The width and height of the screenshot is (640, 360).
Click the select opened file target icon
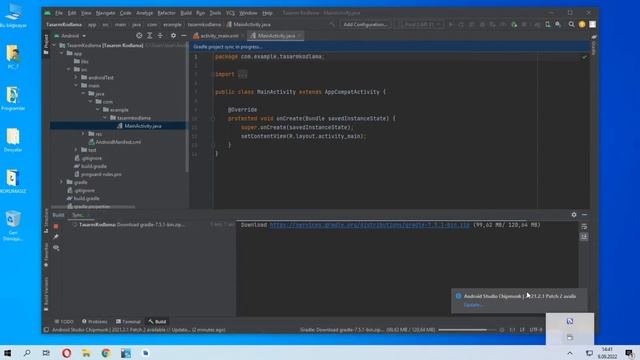[139, 36]
